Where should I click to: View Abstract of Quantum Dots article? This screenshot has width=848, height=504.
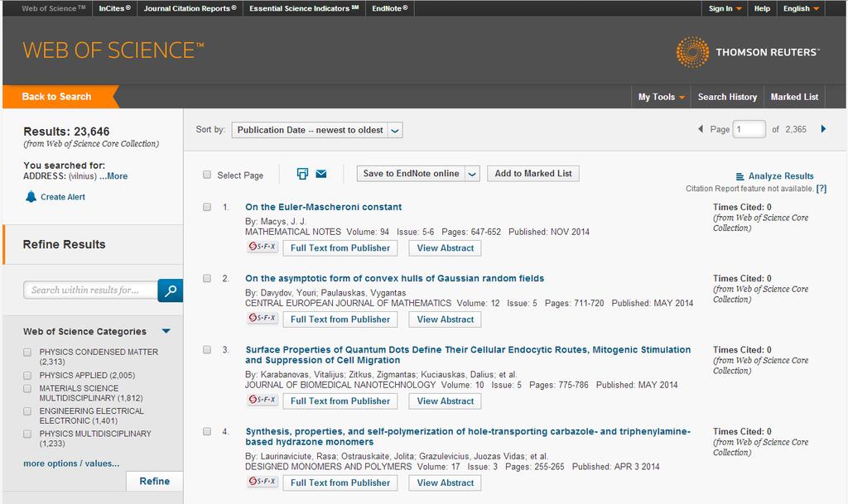[x=445, y=401]
